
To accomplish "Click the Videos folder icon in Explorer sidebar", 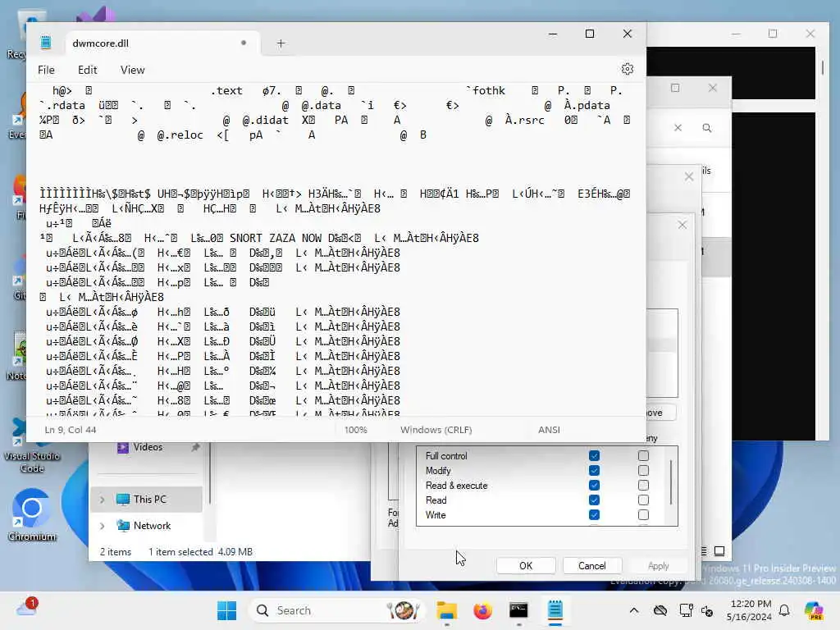I will 123,447.
